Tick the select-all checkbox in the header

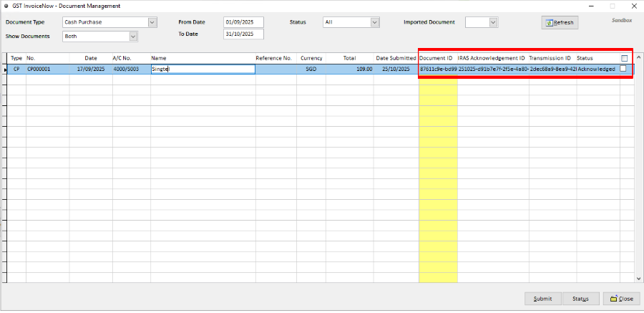click(x=624, y=59)
